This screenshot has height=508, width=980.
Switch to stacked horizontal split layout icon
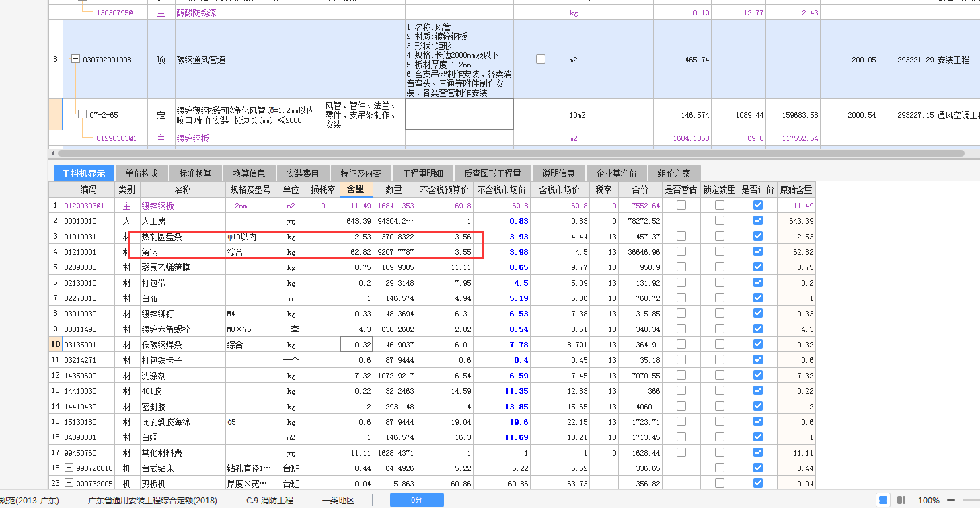click(x=882, y=500)
